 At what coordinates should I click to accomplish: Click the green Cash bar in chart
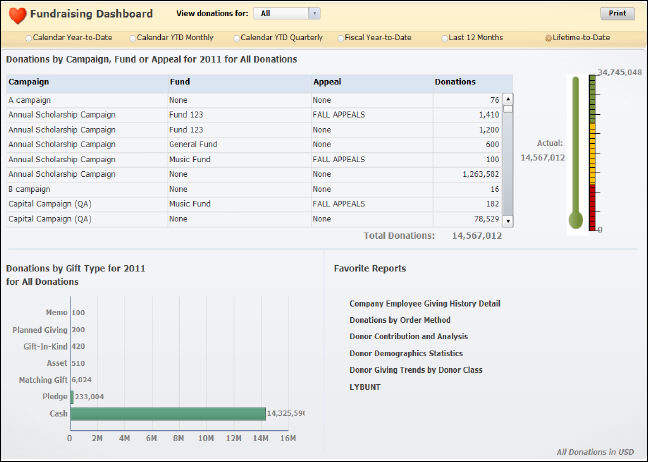pyautogui.click(x=167, y=413)
